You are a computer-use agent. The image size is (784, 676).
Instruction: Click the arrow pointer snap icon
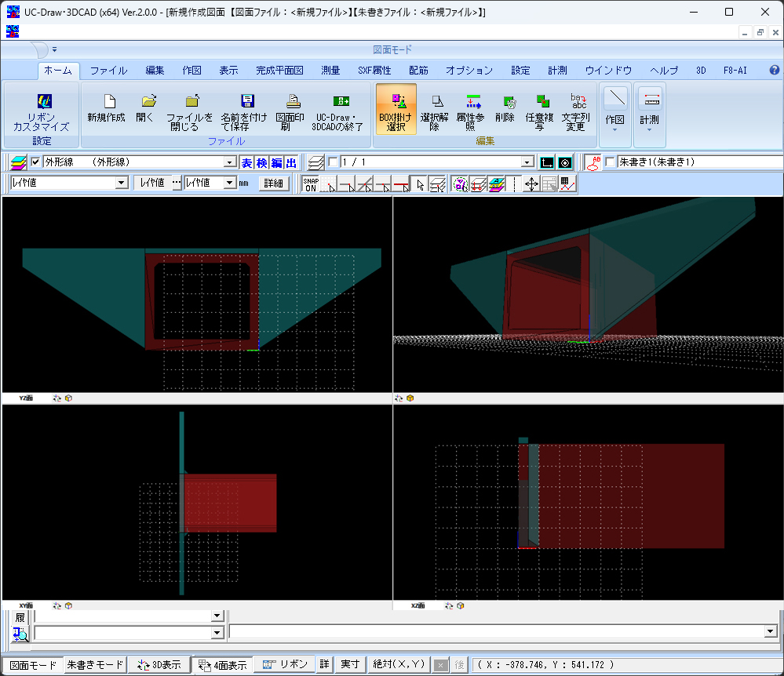[420, 184]
